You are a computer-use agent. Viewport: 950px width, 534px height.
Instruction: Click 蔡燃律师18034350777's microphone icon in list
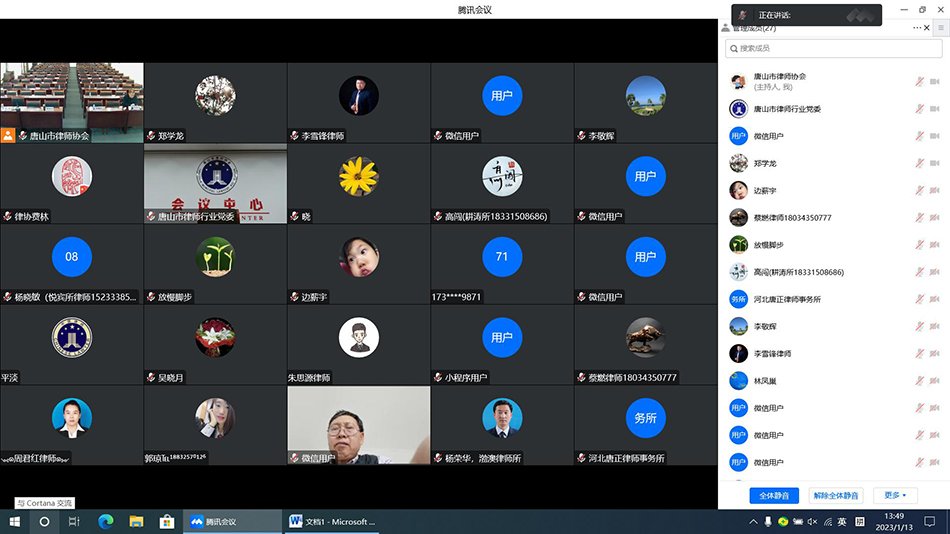click(x=919, y=218)
